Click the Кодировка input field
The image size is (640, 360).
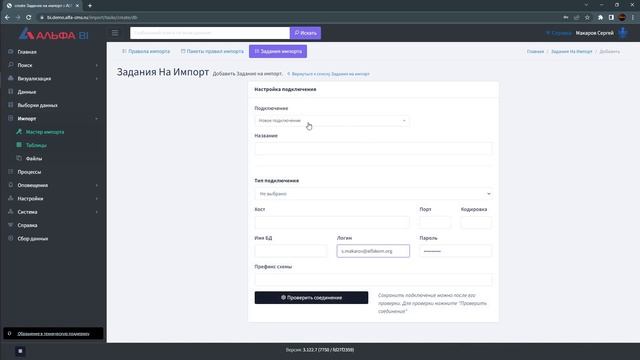(476, 222)
